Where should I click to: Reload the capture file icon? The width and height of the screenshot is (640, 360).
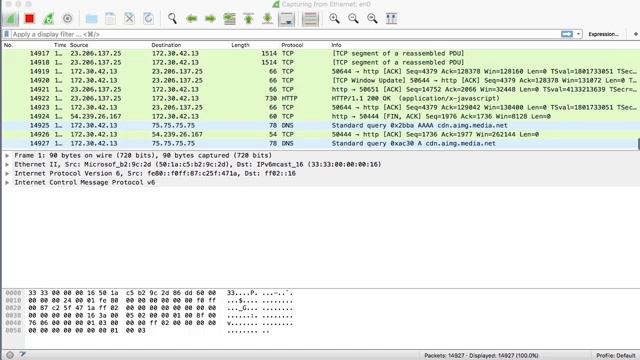[x=149, y=18]
